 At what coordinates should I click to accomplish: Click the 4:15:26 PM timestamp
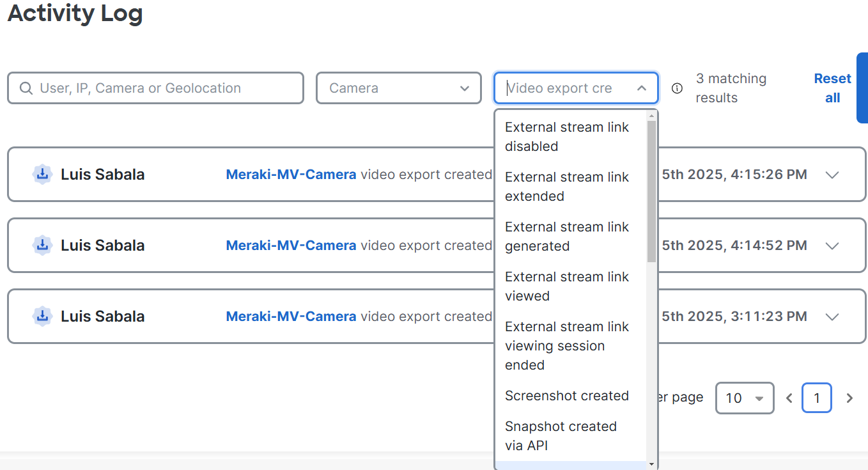pos(734,175)
